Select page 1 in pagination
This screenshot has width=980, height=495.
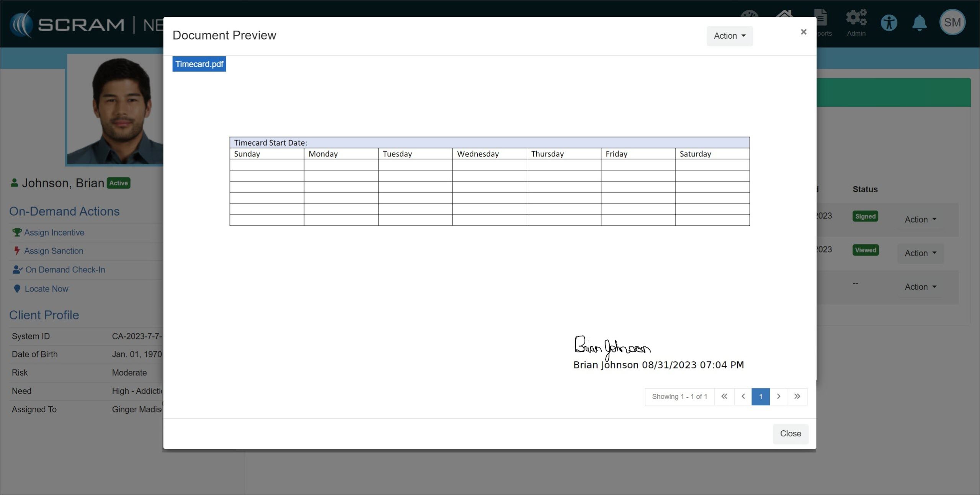point(760,397)
